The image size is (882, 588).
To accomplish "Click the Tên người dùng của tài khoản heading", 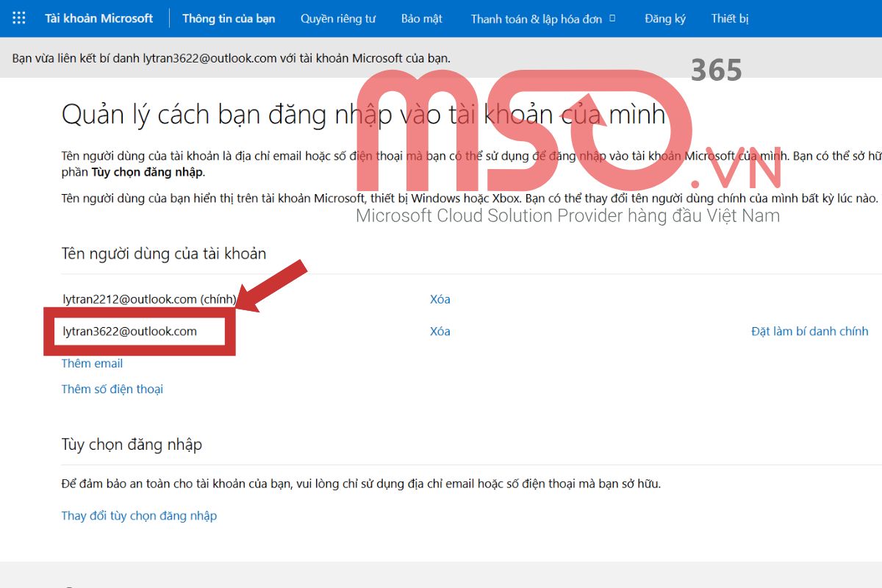I will tap(164, 254).
